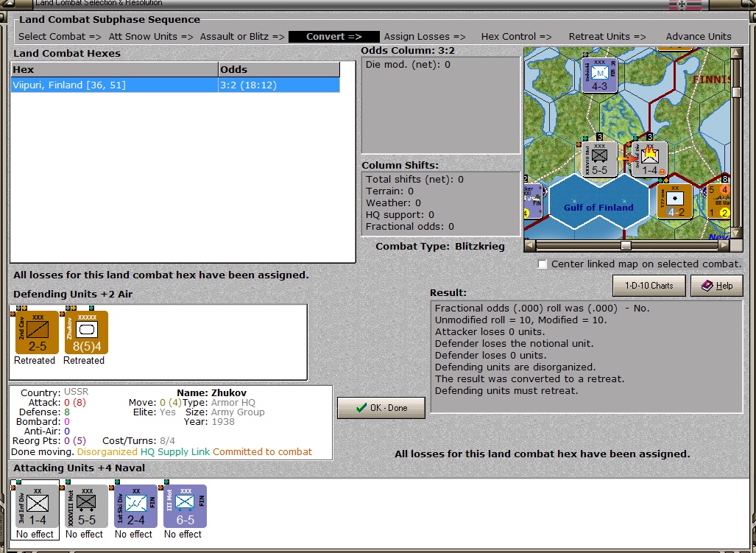
Task: Click the 'Retreated' label under Zhukov
Action: coord(84,361)
